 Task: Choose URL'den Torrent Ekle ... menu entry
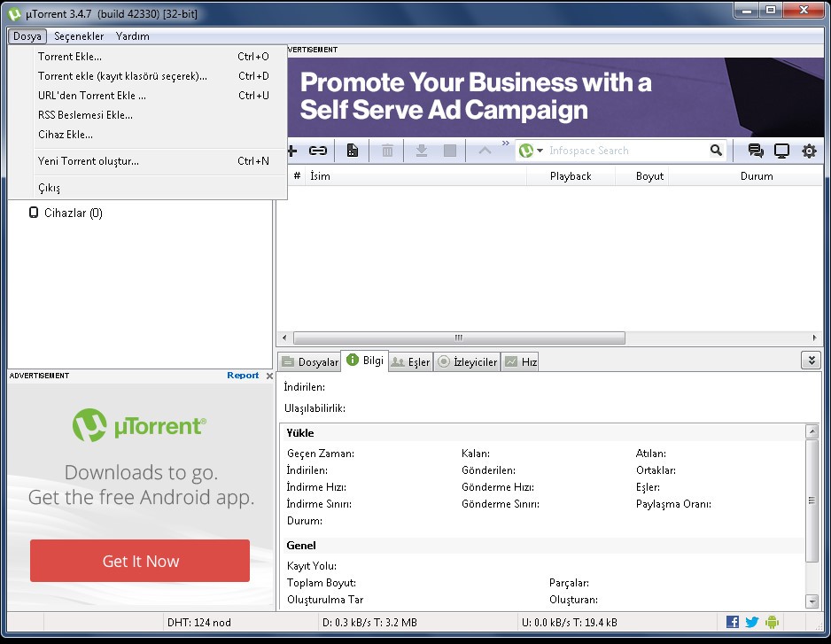pos(147,96)
